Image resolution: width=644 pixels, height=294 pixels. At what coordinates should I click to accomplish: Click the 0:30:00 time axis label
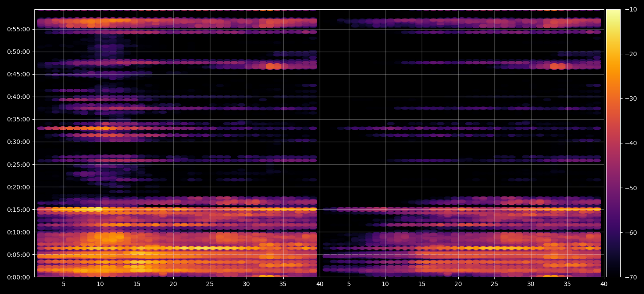click(19, 142)
